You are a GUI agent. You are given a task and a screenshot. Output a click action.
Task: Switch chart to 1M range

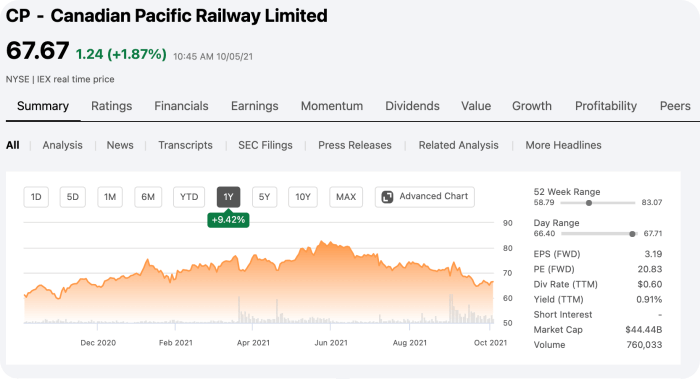pos(110,197)
